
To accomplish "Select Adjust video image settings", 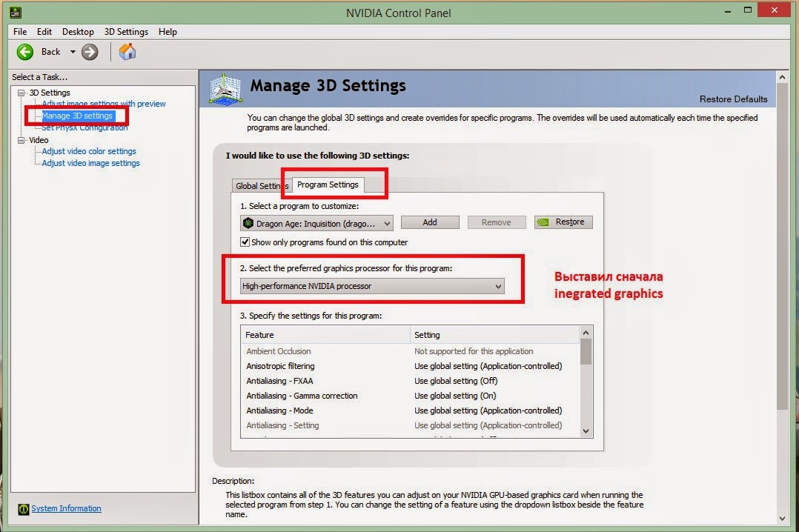I will click(90, 163).
